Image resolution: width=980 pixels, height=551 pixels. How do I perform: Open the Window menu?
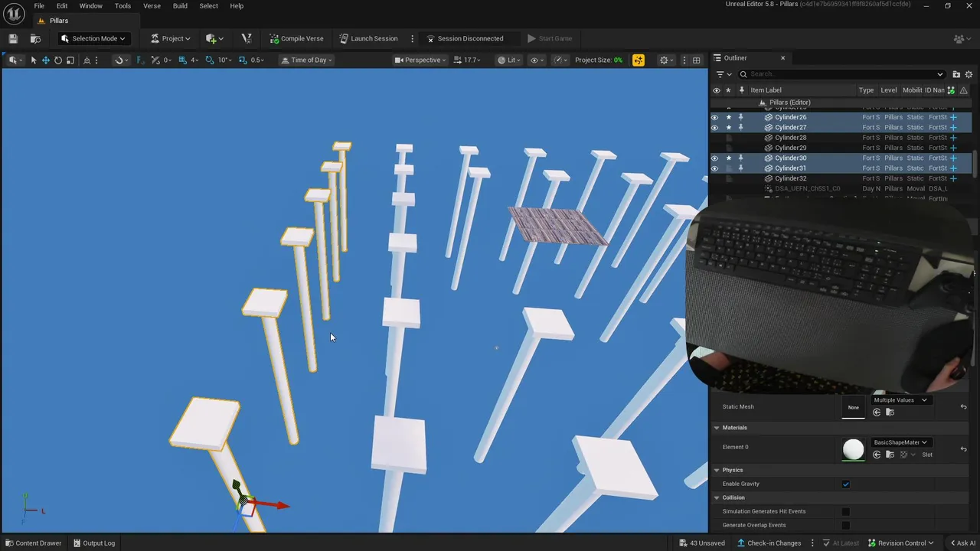(x=90, y=6)
